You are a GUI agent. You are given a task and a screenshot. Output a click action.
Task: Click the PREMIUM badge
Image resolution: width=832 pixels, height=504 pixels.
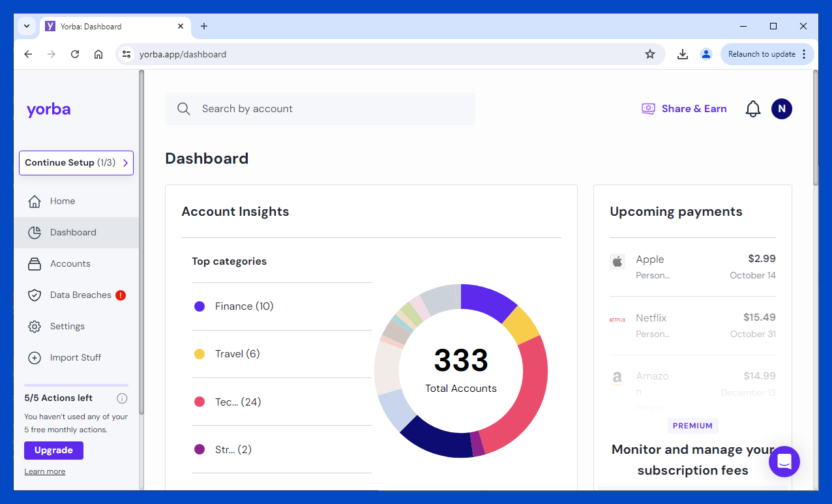[x=693, y=426]
